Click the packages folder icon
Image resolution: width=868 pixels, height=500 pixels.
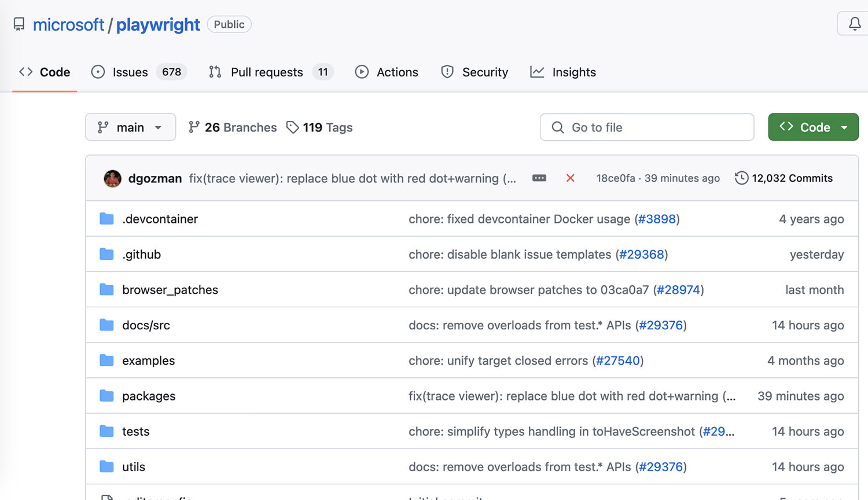coord(106,396)
